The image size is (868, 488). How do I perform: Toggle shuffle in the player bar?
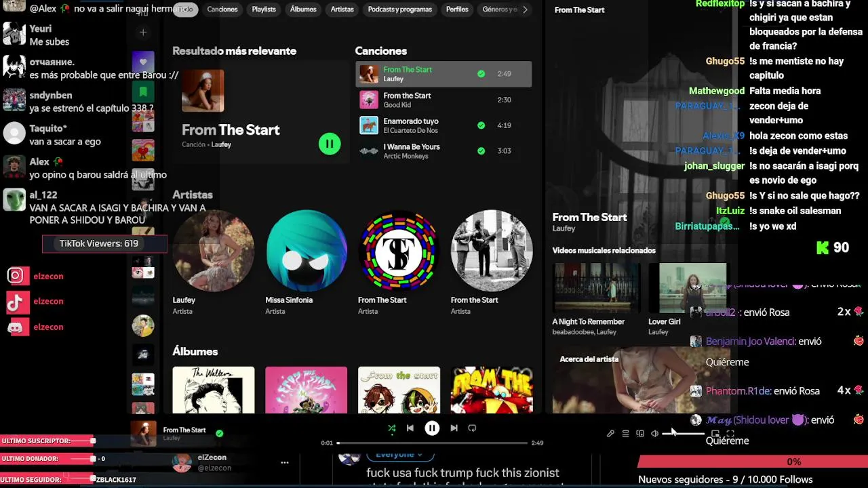[391, 428]
